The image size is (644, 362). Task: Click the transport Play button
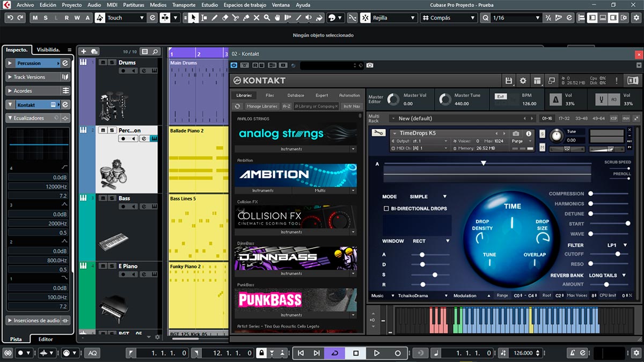377,353
